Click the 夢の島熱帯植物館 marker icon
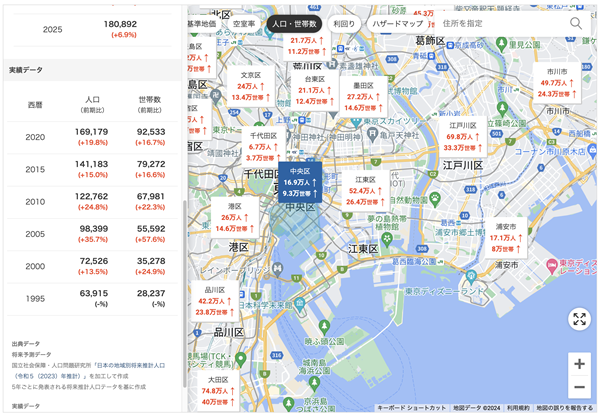 click(x=387, y=239)
